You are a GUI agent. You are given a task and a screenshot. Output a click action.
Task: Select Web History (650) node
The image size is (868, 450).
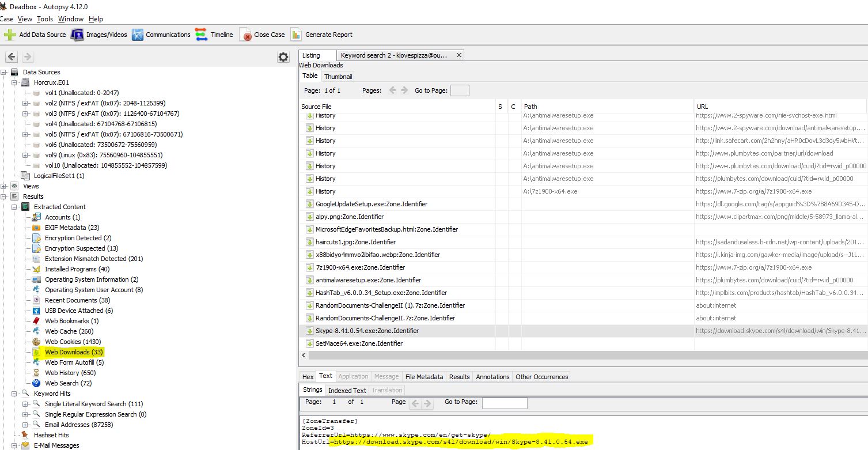pyautogui.click(x=70, y=373)
